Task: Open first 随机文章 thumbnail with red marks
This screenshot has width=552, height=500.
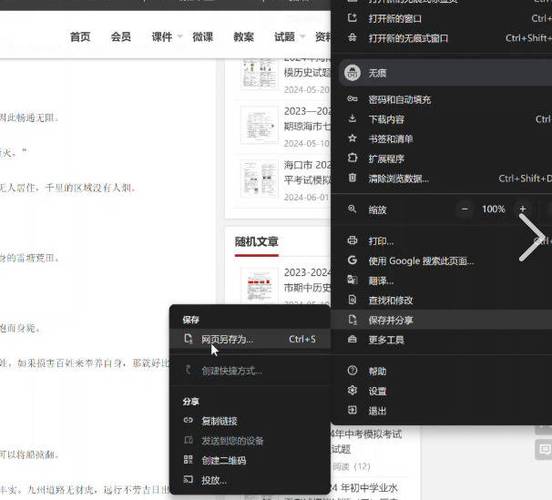Action: click(259, 286)
